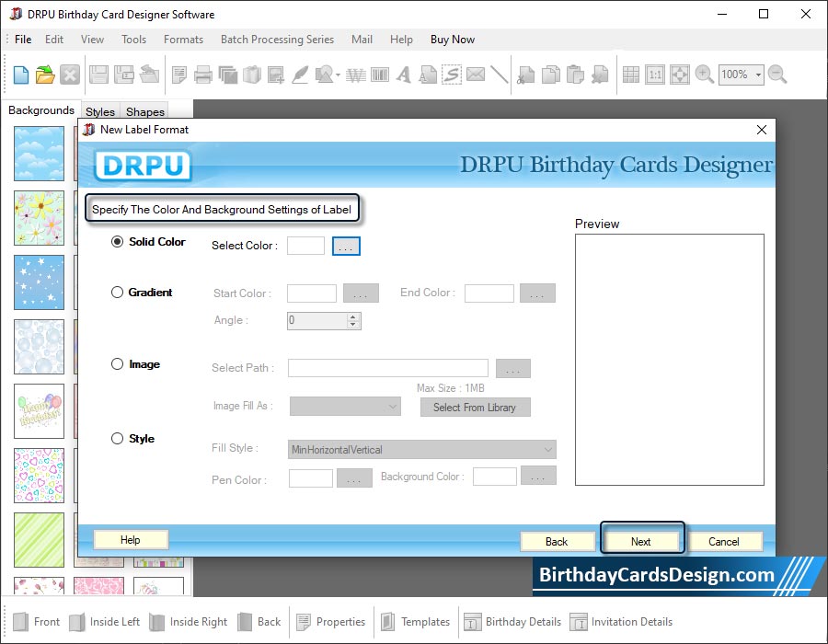Click the Select Color swatch box

click(305, 246)
